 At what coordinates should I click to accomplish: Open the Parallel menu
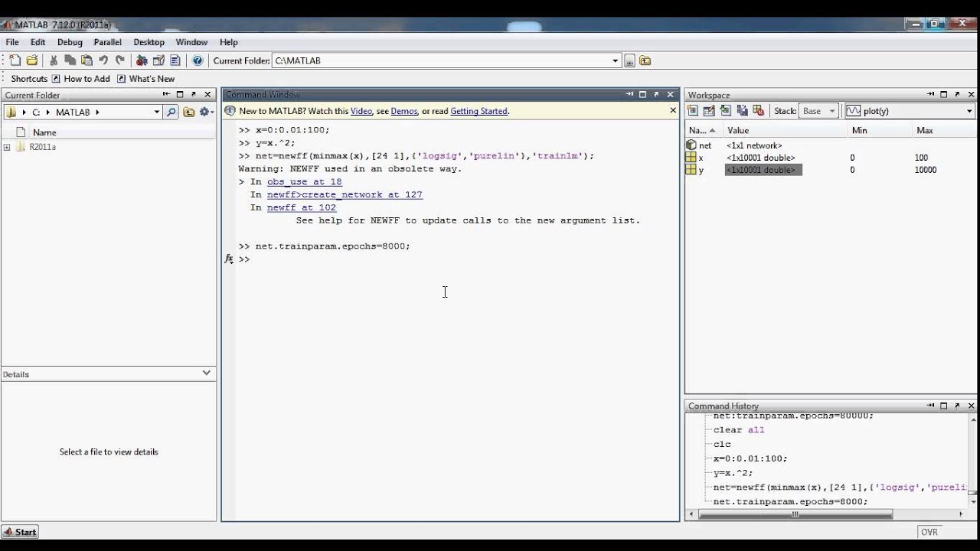[x=108, y=42]
